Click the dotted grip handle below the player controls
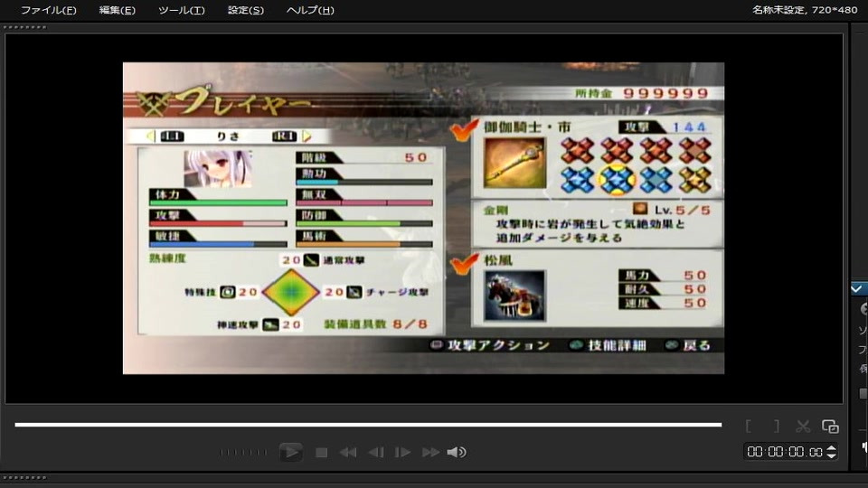The height and width of the screenshot is (488, 868). [25, 477]
